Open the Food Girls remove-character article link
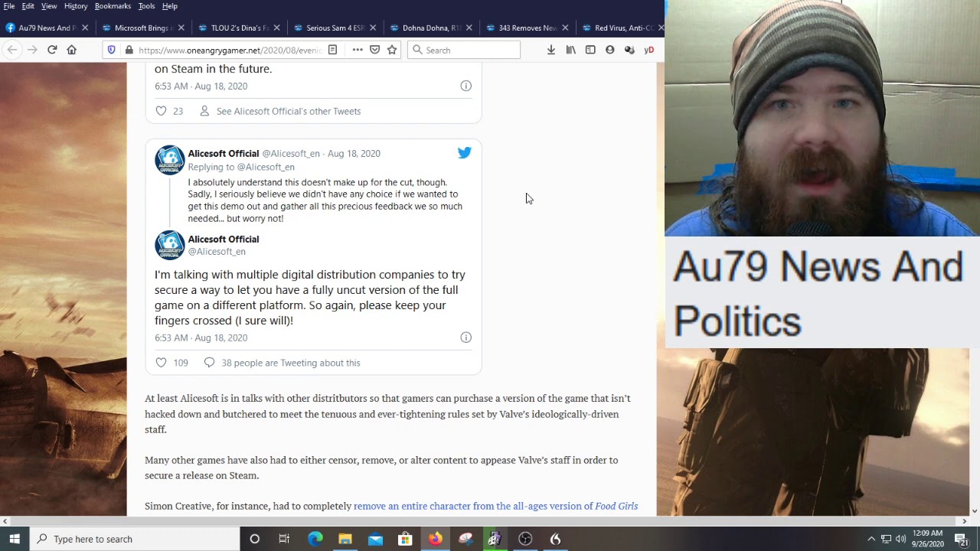The width and height of the screenshot is (980, 551). [495, 506]
